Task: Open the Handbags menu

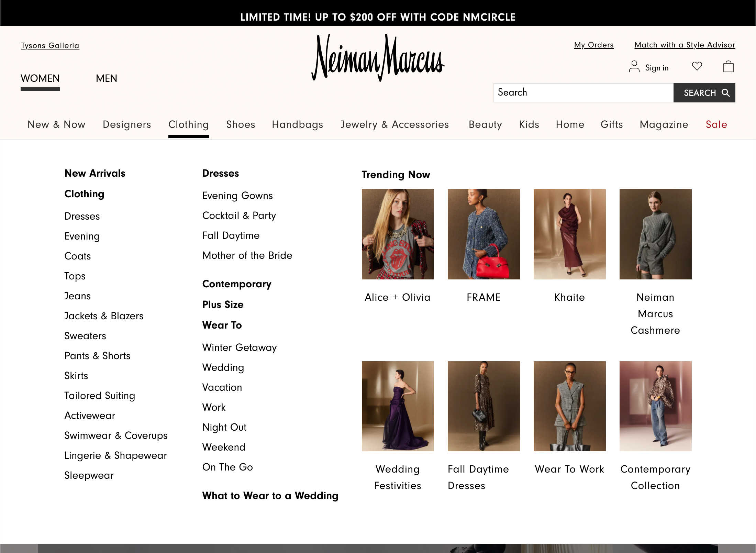Action: click(297, 124)
